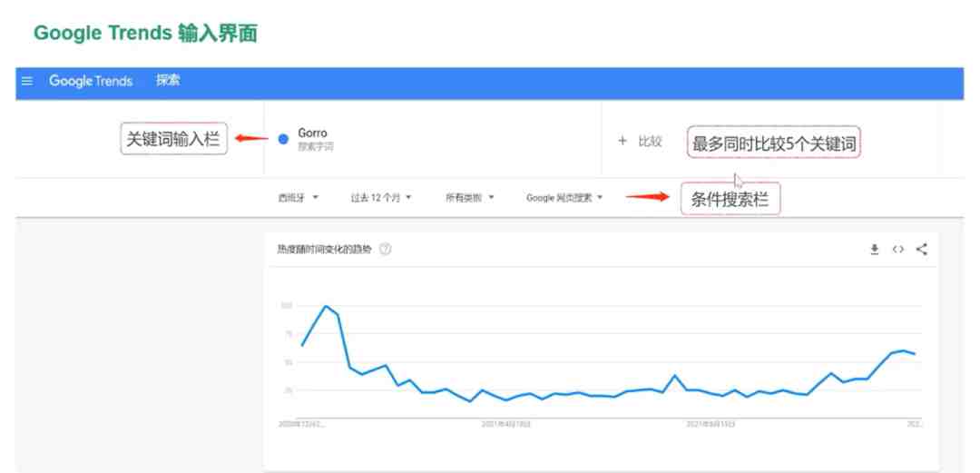Add a comparison term with + 比较
The height and width of the screenshot is (473, 980).
640,142
